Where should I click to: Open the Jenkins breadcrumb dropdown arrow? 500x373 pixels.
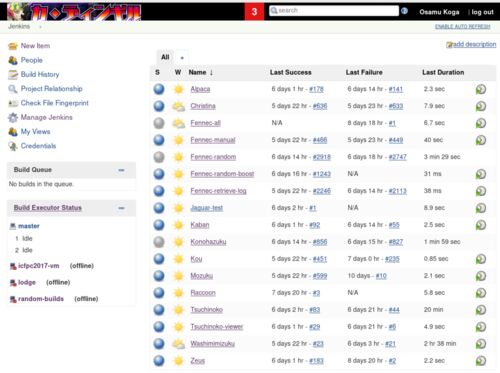[40, 27]
